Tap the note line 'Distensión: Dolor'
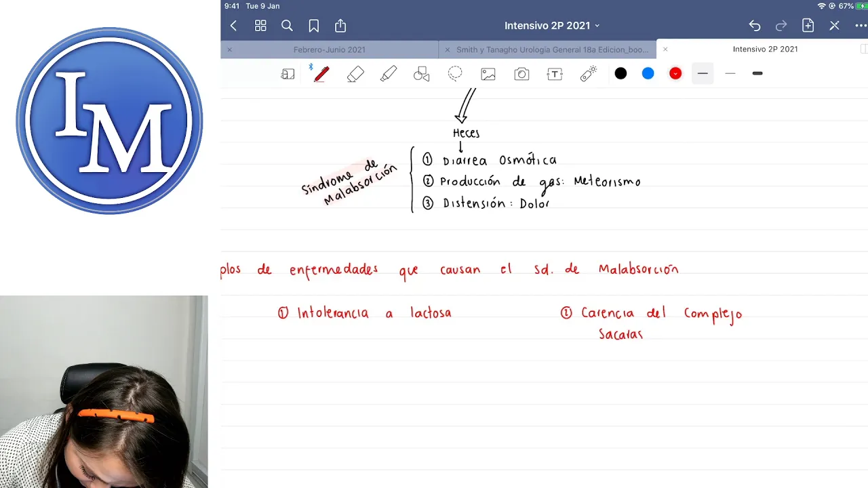This screenshot has height=488, width=868. [496, 203]
